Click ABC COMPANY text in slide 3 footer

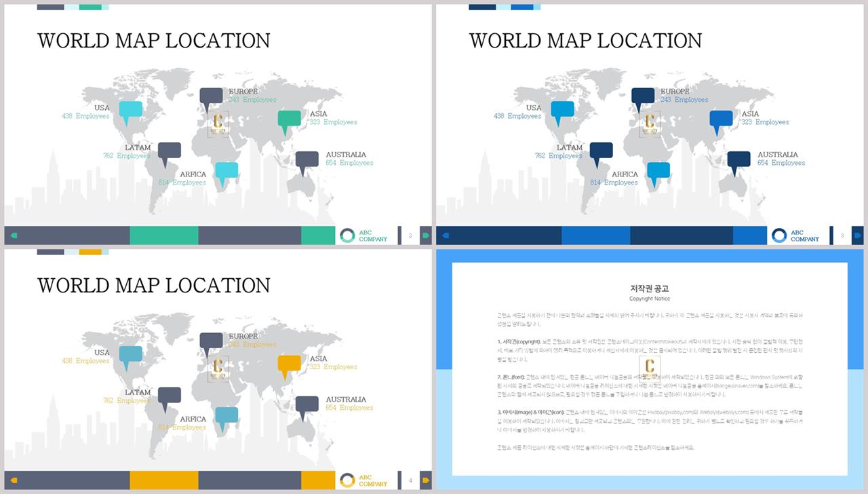click(x=805, y=236)
